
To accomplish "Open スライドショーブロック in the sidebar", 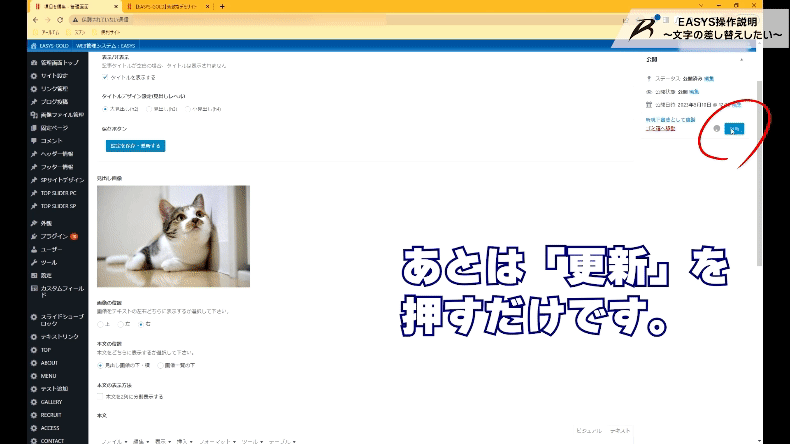I will [x=57, y=320].
